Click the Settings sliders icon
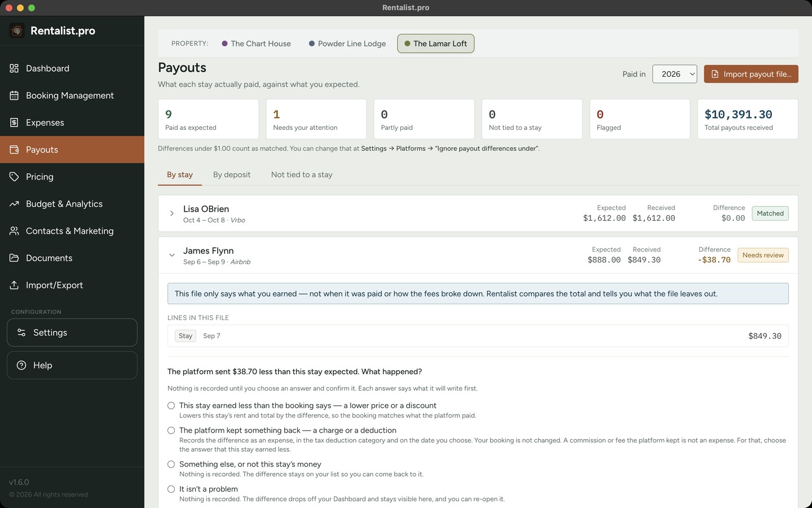Viewport: 812px width, 508px height. (x=21, y=332)
